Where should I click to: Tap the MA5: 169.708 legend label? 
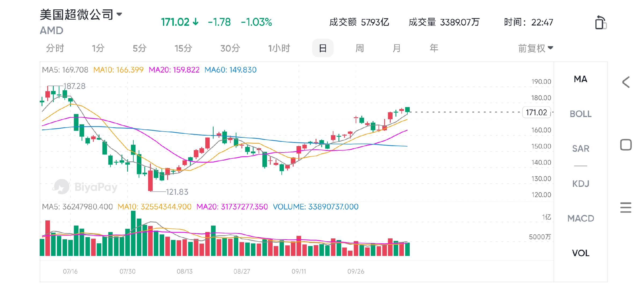65,70
